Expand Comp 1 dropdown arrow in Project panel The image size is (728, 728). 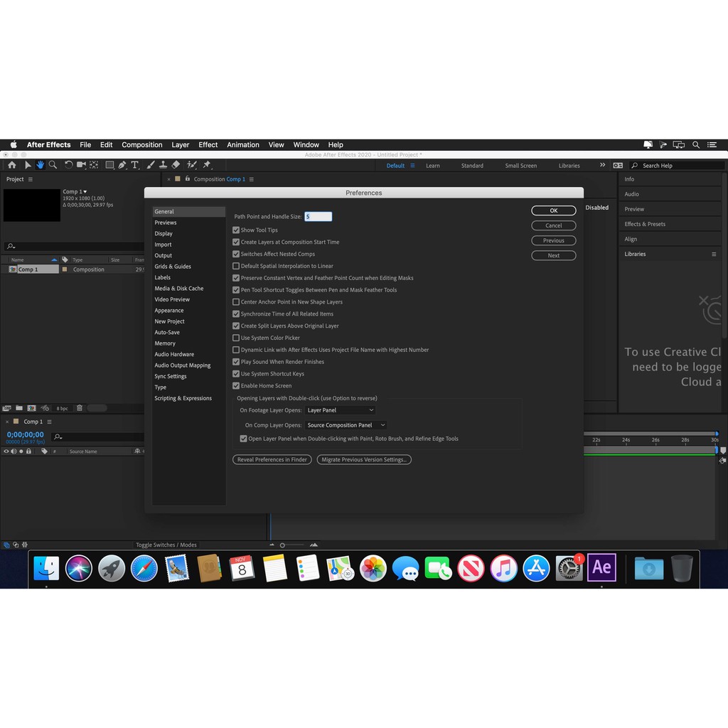pos(85,192)
